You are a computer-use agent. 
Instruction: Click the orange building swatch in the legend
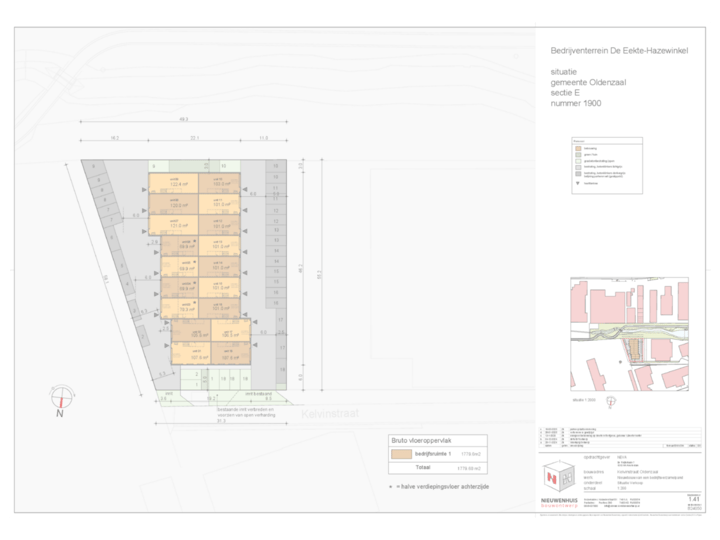tap(576, 150)
